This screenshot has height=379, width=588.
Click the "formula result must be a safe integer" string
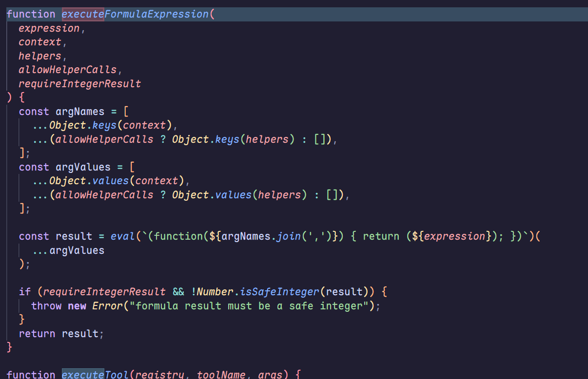point(249,306)
